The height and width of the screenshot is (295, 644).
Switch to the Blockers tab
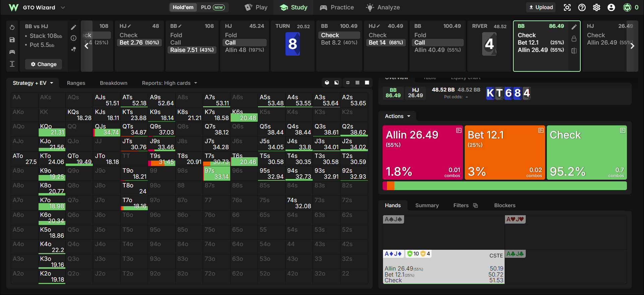[x=505, y=205]
